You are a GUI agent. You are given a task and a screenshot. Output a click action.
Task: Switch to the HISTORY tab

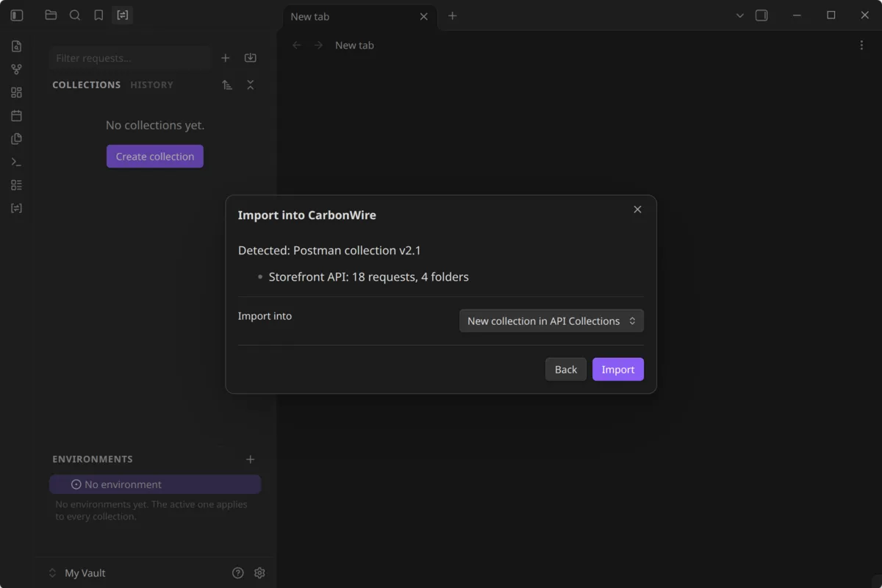pos(152,85)
